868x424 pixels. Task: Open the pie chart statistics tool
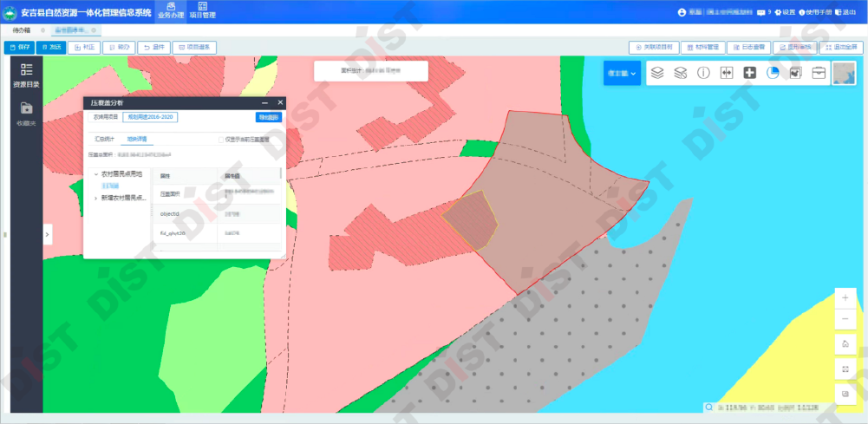(x=773, y=74)
